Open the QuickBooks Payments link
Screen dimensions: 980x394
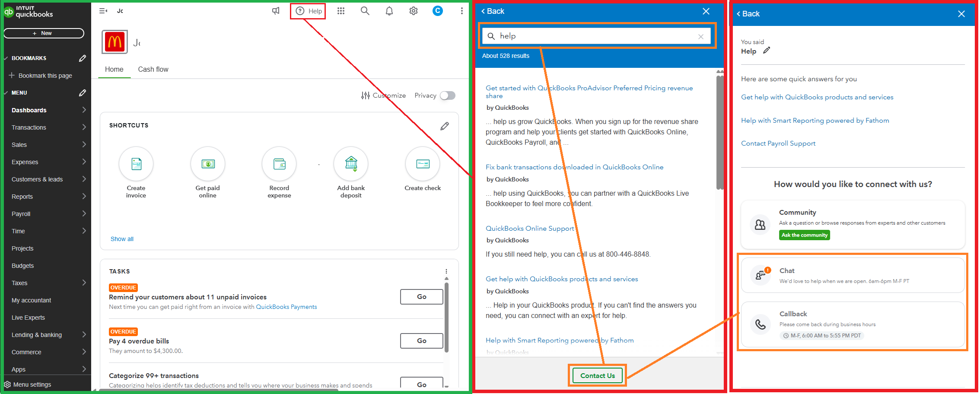(x=286, y=307)
